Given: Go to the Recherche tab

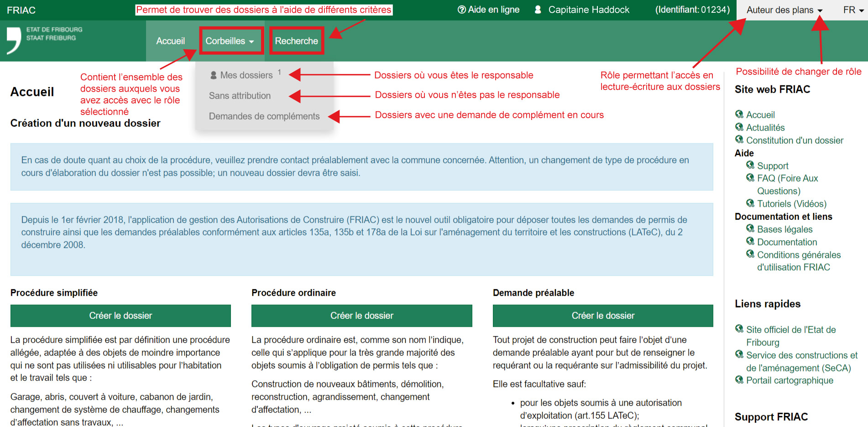Looking at the screenshot, I should [x=296, y=41].
